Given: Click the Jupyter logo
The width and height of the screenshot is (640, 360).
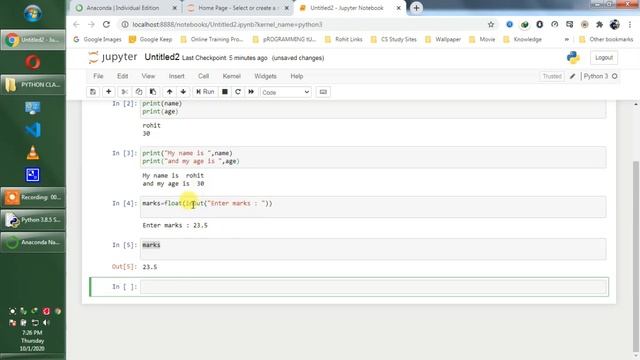Looking at the screenshot, I should point(113,57).
